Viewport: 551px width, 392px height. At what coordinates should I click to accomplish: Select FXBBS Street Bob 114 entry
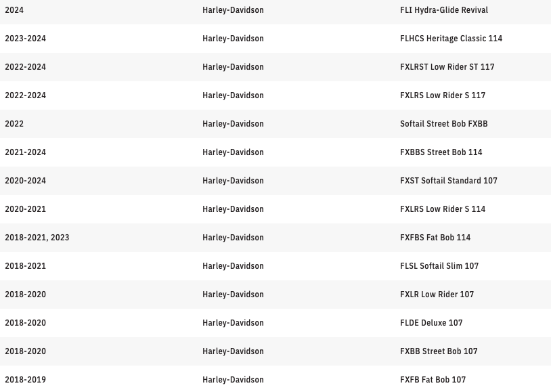(441, 152)
